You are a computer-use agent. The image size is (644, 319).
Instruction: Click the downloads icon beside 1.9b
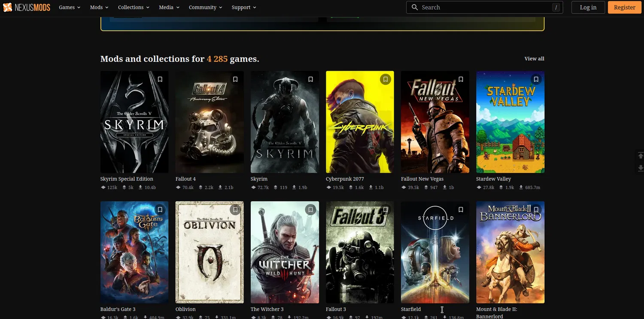click(x=295, y=187)
